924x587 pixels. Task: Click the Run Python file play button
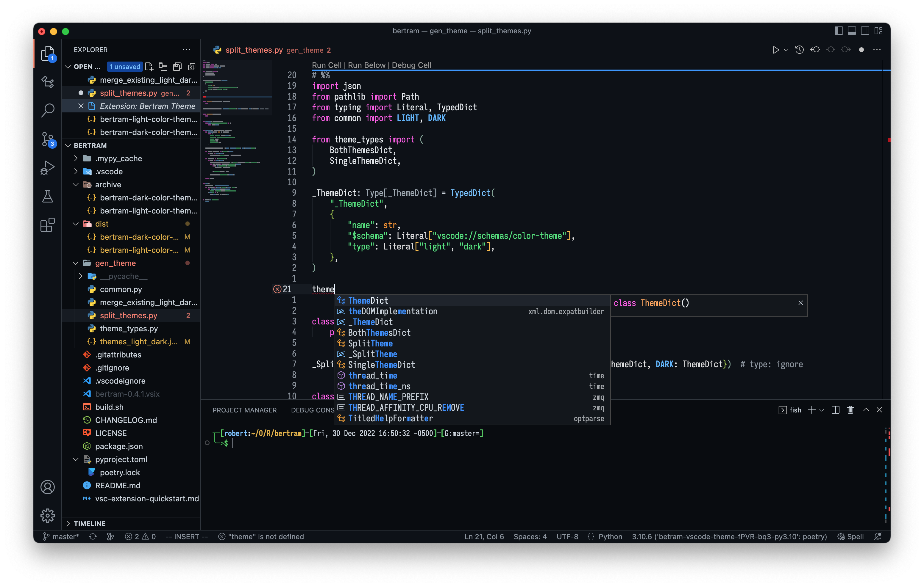(x=775, y=50)
